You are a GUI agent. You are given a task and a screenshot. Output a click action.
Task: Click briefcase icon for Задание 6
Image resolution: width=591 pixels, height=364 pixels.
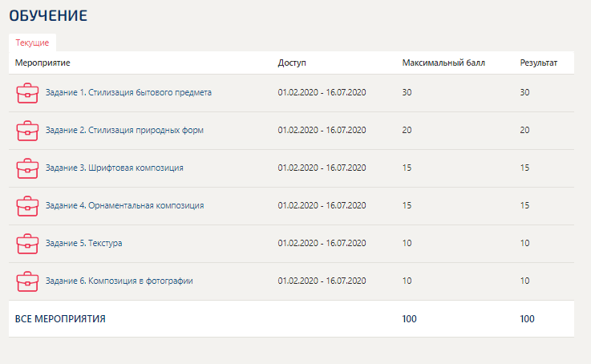[27, 281]
